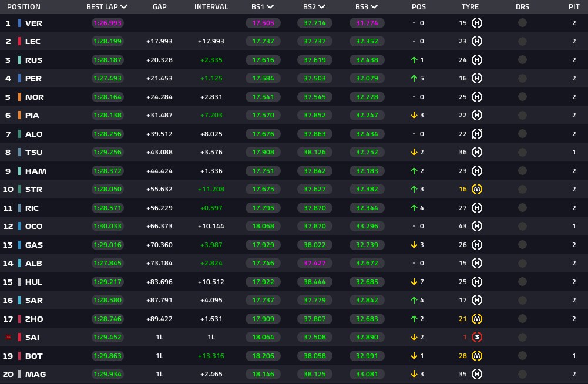Click HUL's yellow position-lost arrow

[x=414, y=282]
